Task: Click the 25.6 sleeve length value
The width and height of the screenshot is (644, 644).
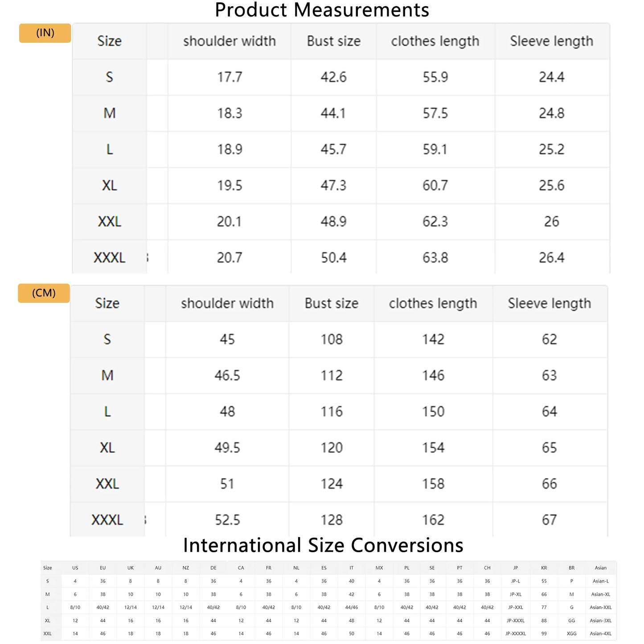Action: tap(551, 185)
